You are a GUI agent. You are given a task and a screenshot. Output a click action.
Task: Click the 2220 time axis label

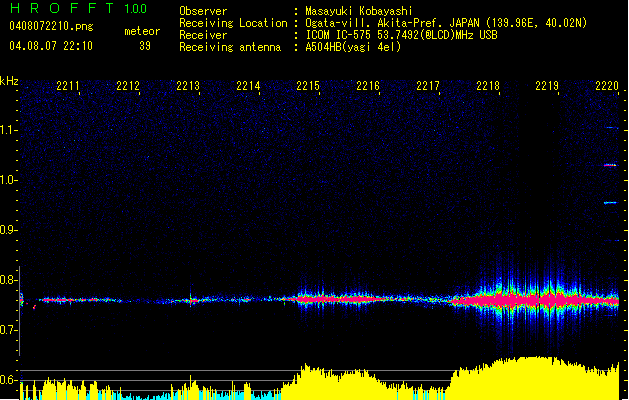pos(607,85)
